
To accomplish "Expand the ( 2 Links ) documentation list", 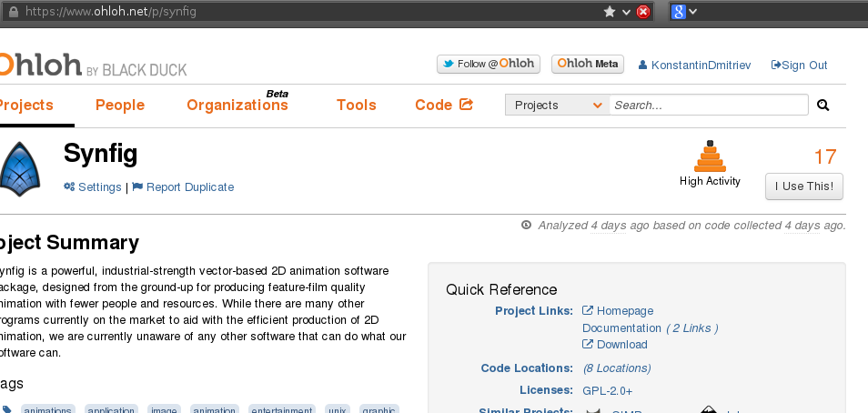I will 692,328.
